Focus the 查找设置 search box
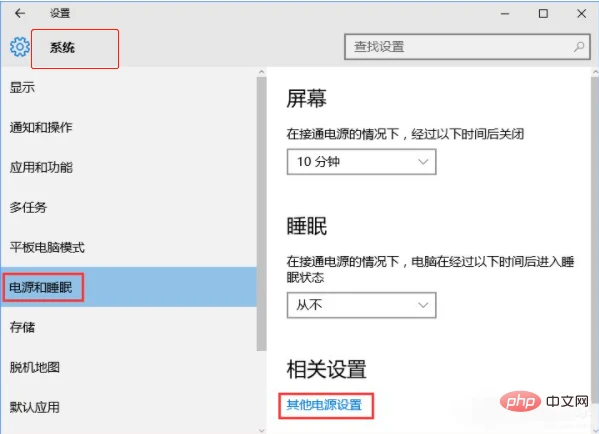599x434 pixels. (x=467, y=47)
